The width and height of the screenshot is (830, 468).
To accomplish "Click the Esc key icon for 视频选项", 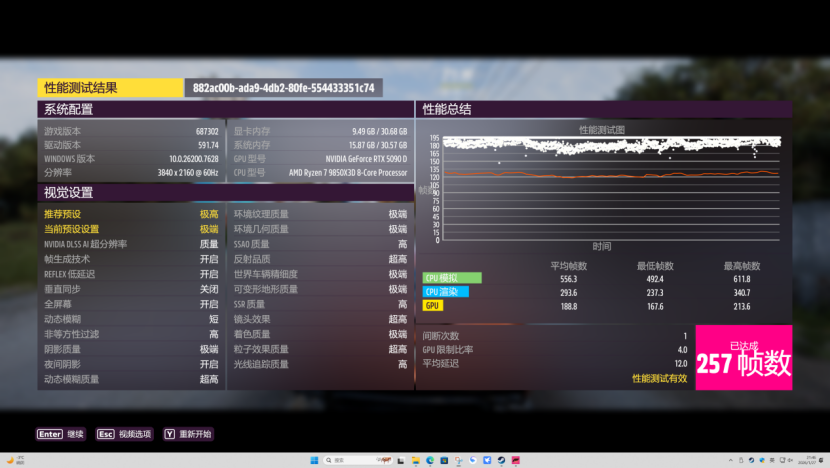I will tap(106, 434).
